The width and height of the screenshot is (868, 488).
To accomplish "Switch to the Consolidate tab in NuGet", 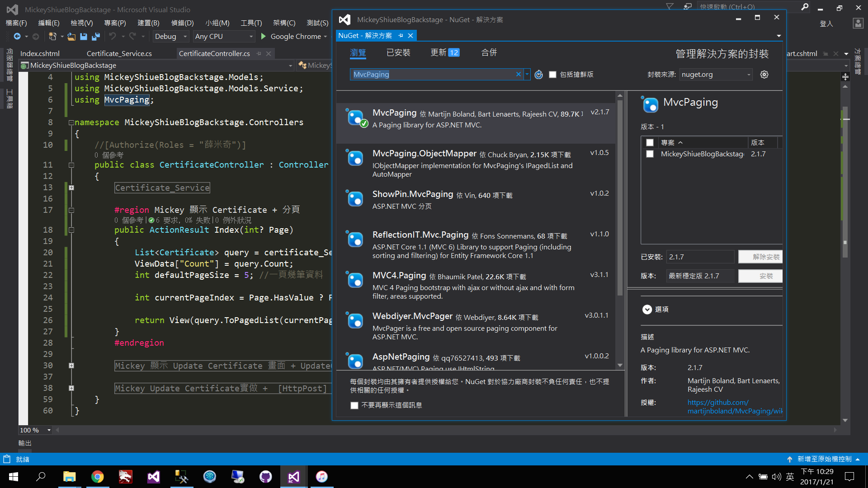I will click(489, 53).
